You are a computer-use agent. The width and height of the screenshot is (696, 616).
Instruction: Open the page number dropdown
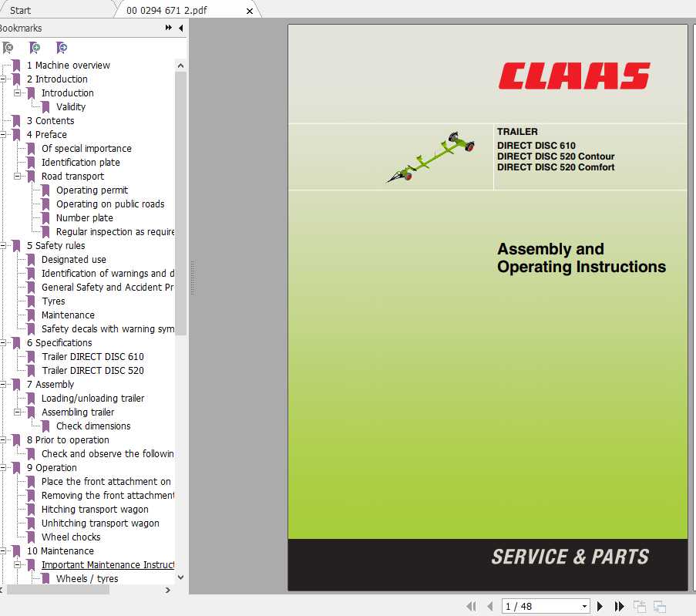[584, 606]
